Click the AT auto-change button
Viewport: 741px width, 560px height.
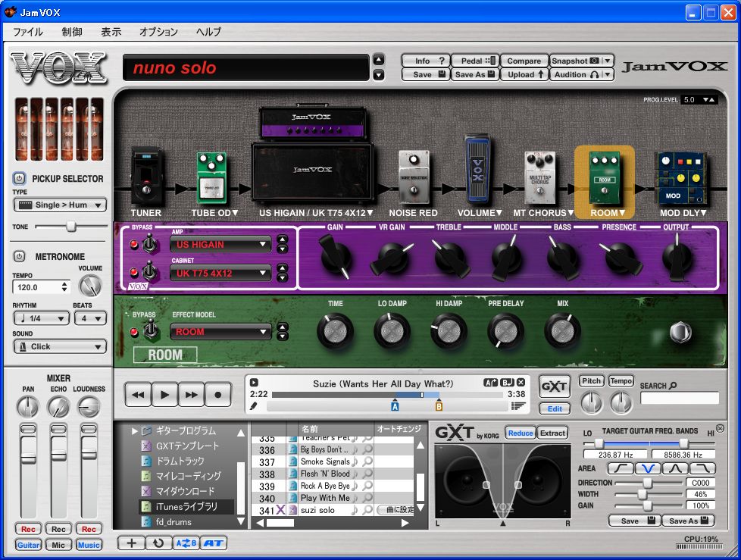pos(214,543)
